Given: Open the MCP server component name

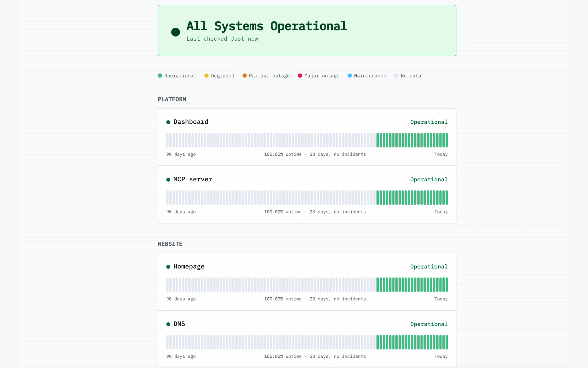Looking at the screenshot, I should 193,179.
